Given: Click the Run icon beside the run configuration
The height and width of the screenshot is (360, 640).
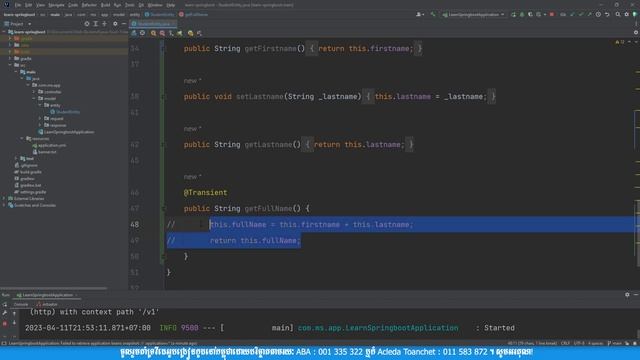Looking at the screenshot, I should (513, 14).
